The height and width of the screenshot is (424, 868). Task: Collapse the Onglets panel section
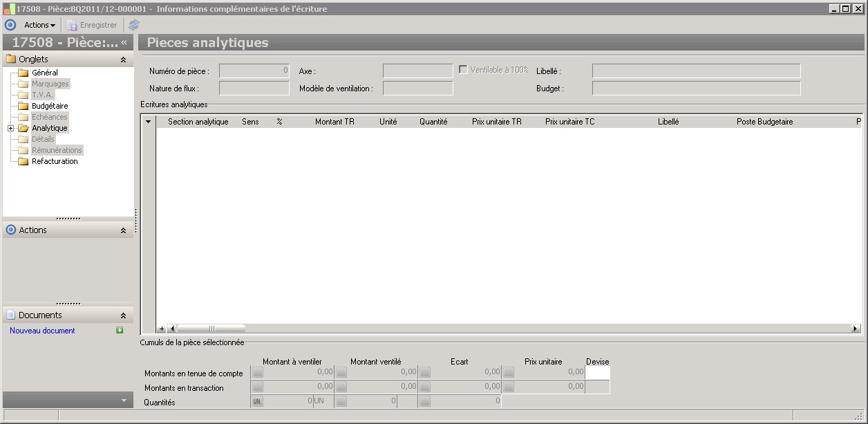coord(123,59)
